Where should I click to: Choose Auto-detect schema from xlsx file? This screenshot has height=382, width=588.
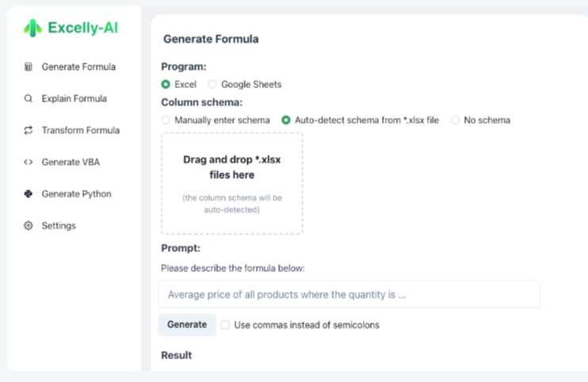[x=286, y=120]
